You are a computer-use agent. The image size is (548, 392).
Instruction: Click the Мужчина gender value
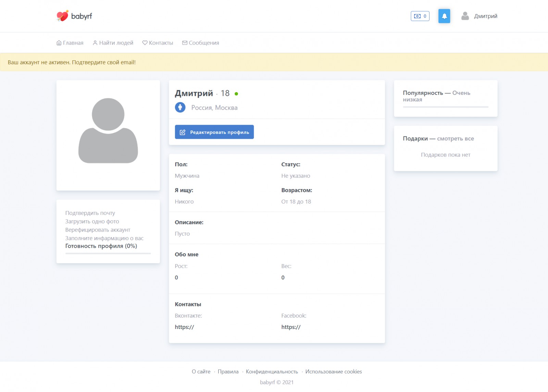[187, 176]
